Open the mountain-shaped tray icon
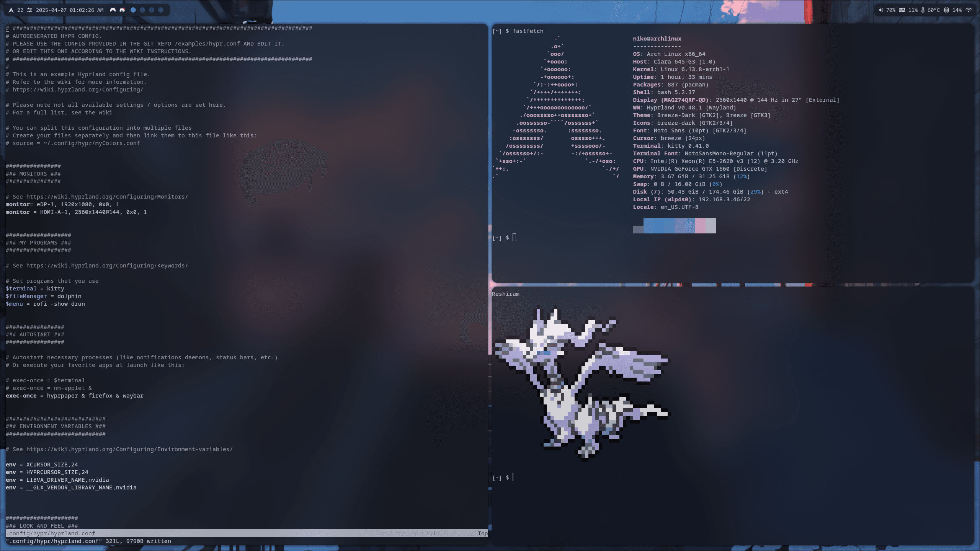This screenshot has height=551, width=980. click(113, 10)
